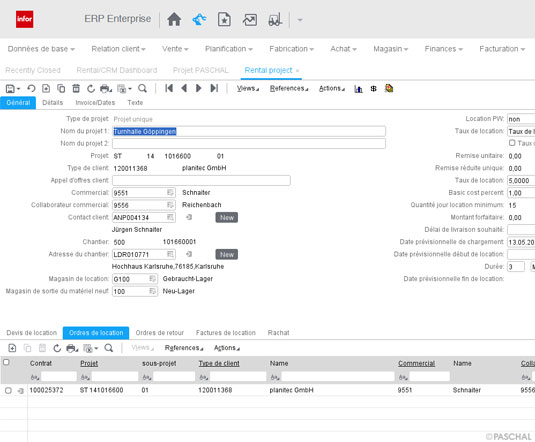The width and height of the screenshot is (535, 442).
Task: Go to last record
Action: (214, 88)
